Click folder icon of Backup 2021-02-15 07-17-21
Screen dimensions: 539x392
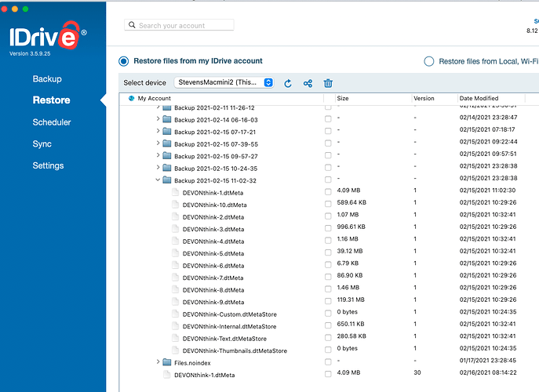167,132
